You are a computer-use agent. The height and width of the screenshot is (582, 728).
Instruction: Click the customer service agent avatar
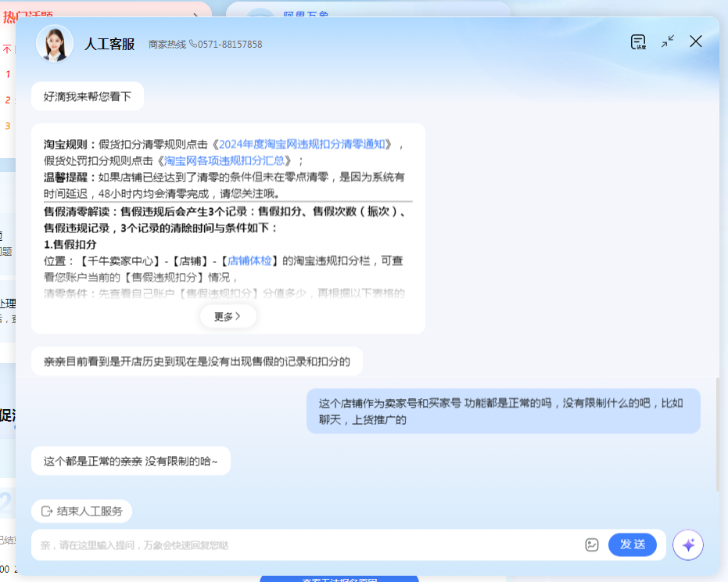click(55, 44)
